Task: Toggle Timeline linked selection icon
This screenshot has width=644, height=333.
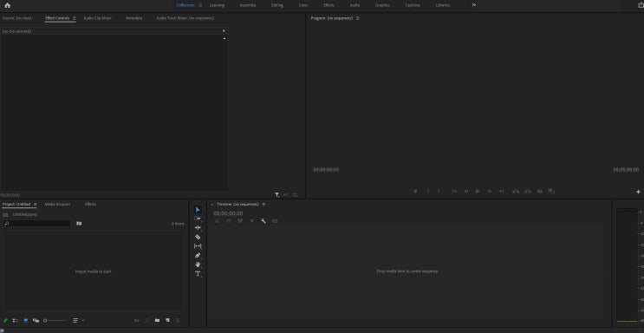Action: coord(240,221)
